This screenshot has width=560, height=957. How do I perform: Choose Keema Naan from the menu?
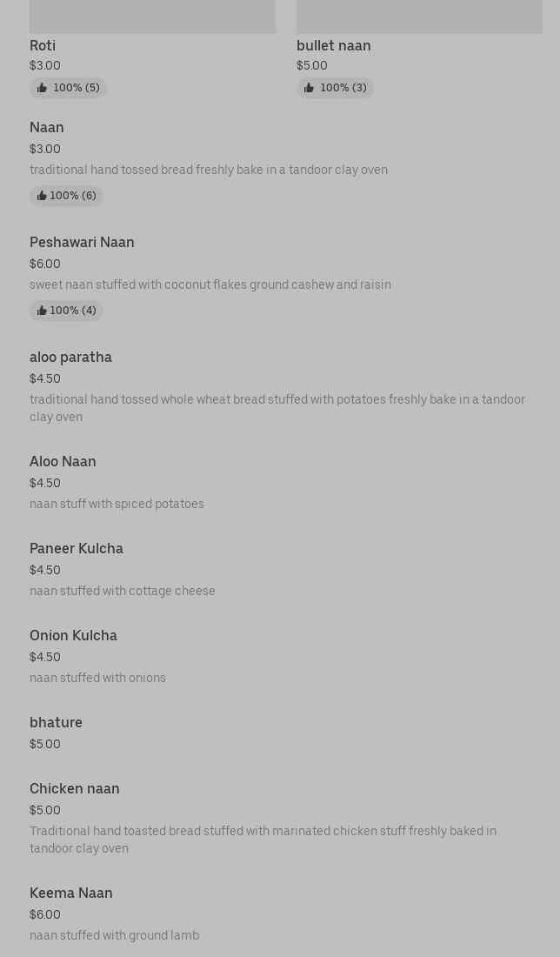point(71,893)
